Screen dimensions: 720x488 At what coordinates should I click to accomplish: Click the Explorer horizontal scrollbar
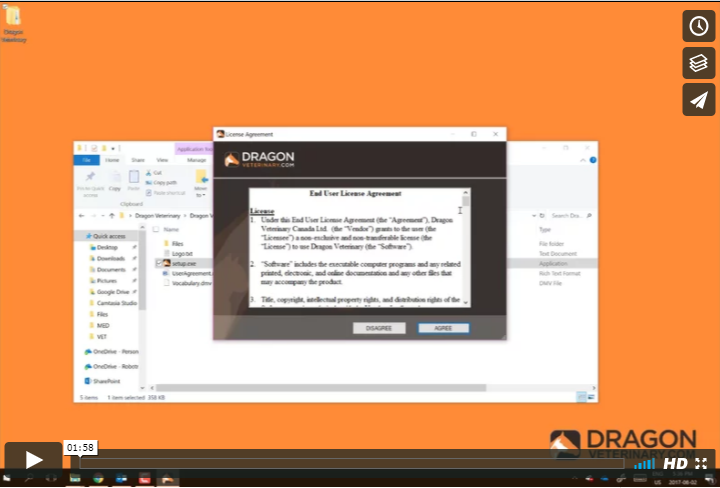point(321,388)
